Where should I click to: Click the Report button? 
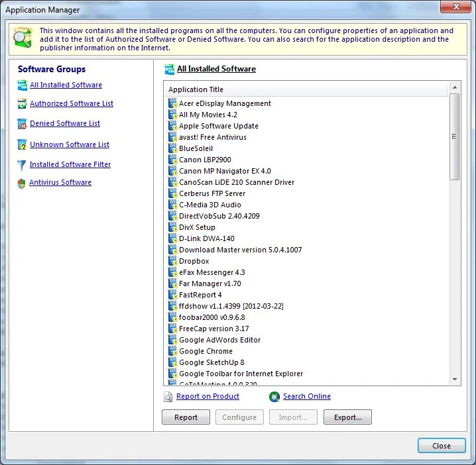186,417
